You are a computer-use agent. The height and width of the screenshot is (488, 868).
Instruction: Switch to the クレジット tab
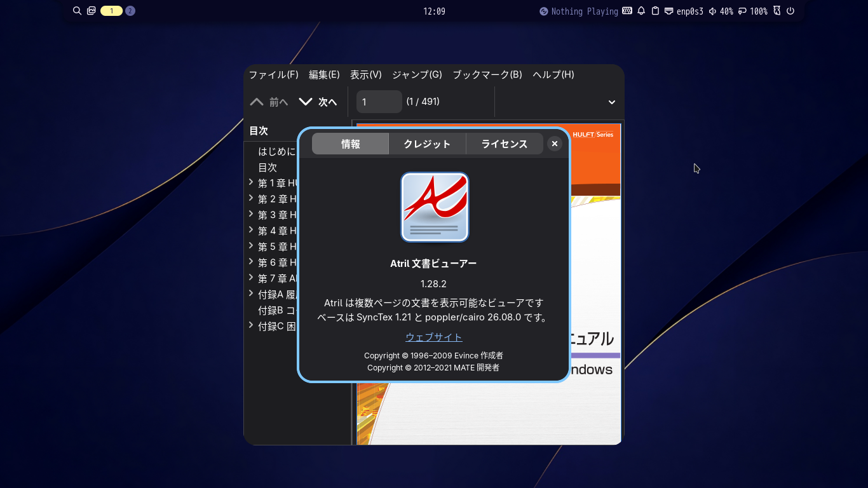point(427,144)
